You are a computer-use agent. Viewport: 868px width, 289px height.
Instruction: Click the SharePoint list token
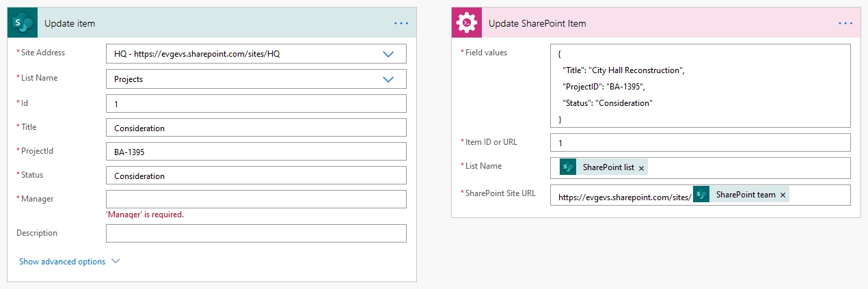pyautogui.click(x=603, y=167)
